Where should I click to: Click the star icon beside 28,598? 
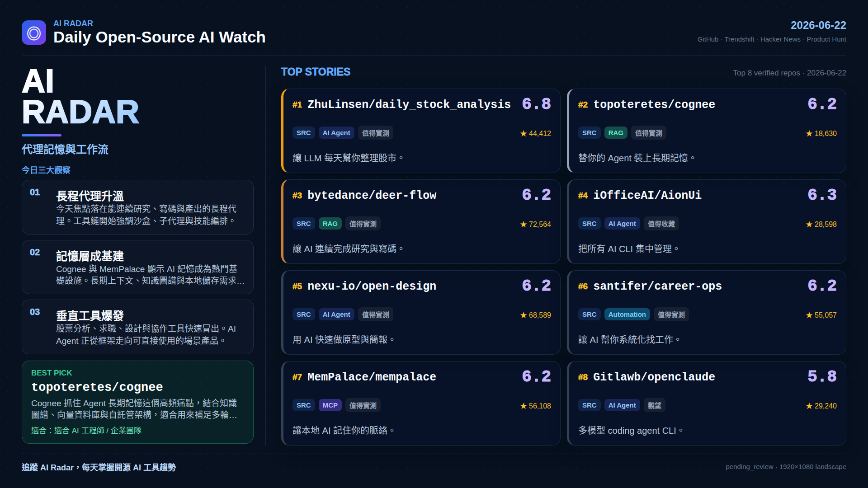(809, 224)
